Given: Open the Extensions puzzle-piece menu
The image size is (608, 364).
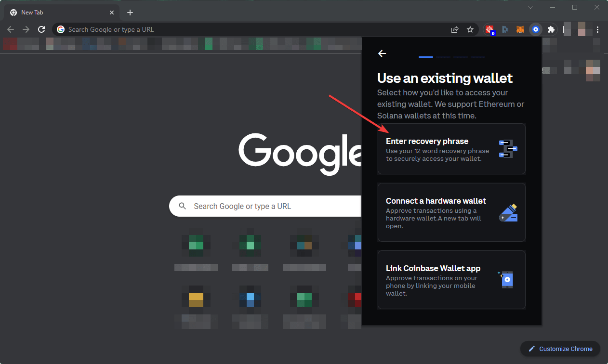Looking at the screenshot, I should tap(551, 29).
